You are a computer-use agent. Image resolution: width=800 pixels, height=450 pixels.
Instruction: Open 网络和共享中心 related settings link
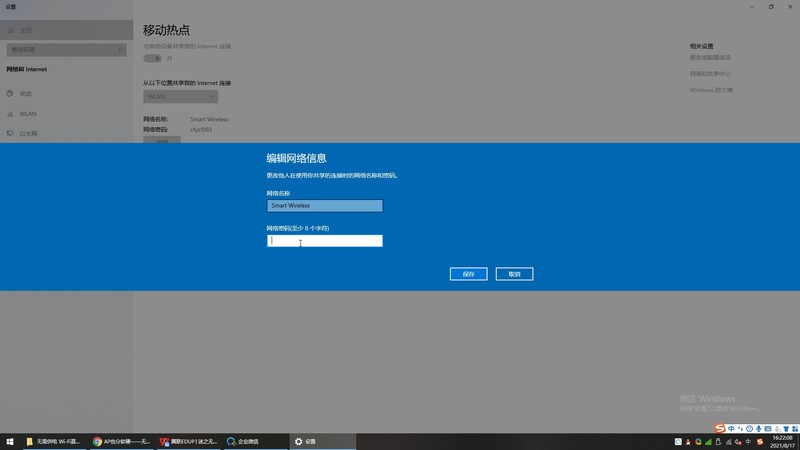point(710,74)
